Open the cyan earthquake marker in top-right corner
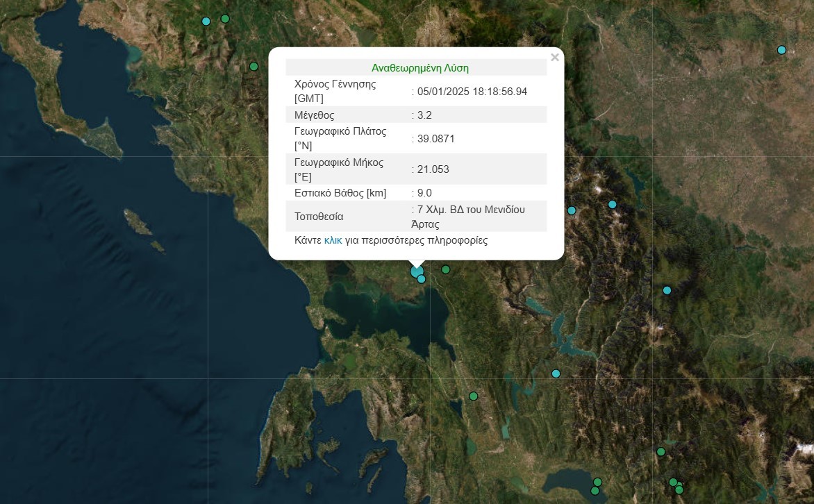The height and width of the screenshot is (504, 814). [781, 50]
